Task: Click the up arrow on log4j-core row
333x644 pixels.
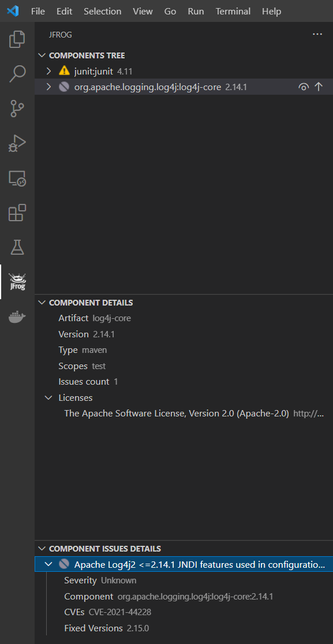Action: (x=319, y=87)
